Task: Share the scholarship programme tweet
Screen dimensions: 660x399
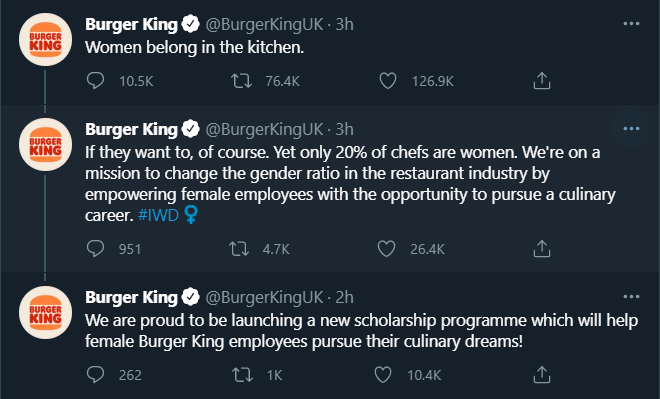Action: [x=542, y=374]
